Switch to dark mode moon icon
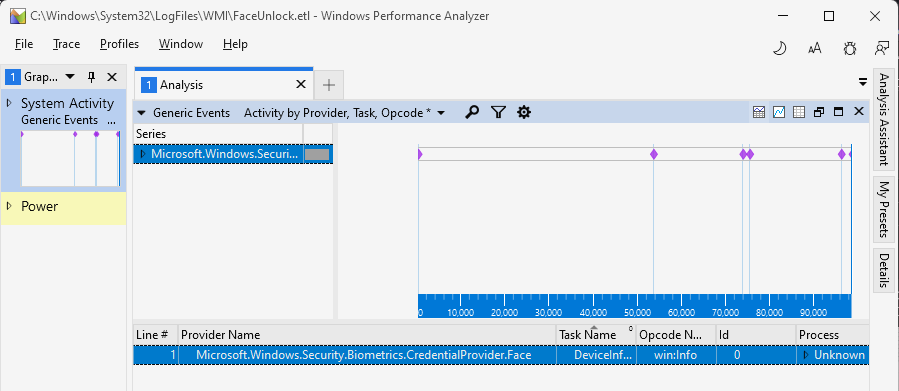The height and width of the screenshot is (391, 899). [x=780, y=49]
